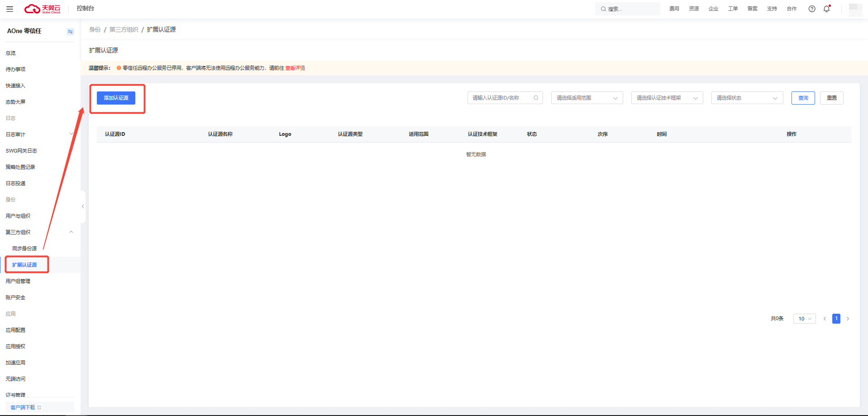Click the 添加认证源 button
This screenshot has width=868, height=416.
pyautogui.click(x=116, y=98)
